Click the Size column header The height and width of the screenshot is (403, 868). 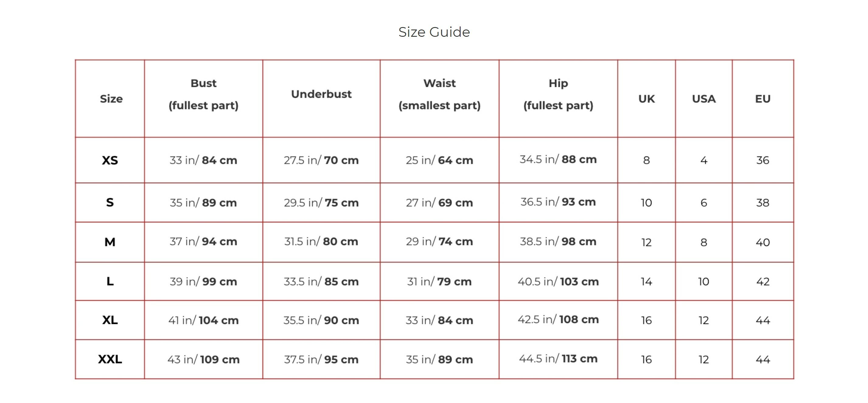[x=111, y=99]
